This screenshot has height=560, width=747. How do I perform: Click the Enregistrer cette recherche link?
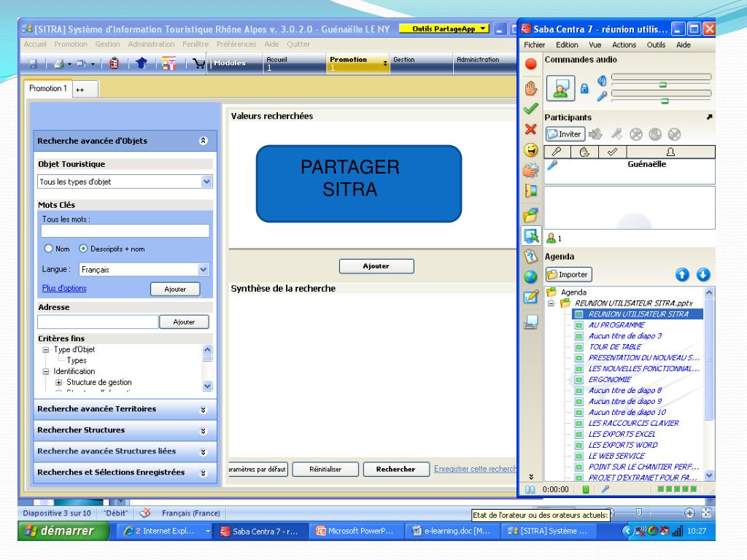click(x=475, y=469)
